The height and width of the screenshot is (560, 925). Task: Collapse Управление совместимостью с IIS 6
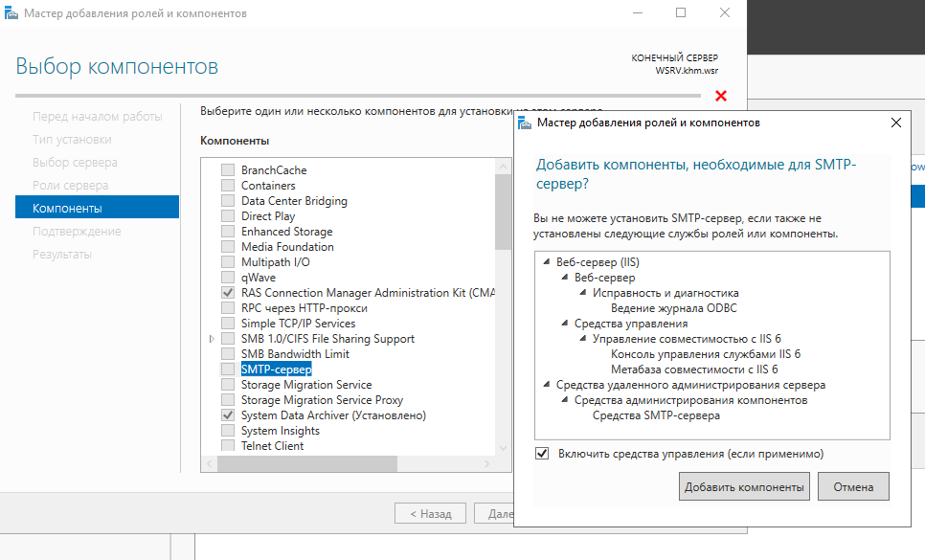[583, 338]
